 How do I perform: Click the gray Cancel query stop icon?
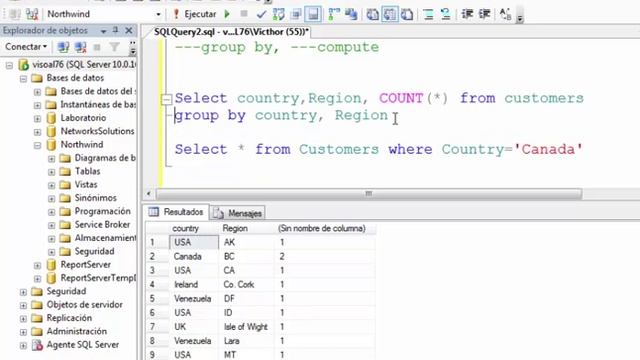pos(244,14)
